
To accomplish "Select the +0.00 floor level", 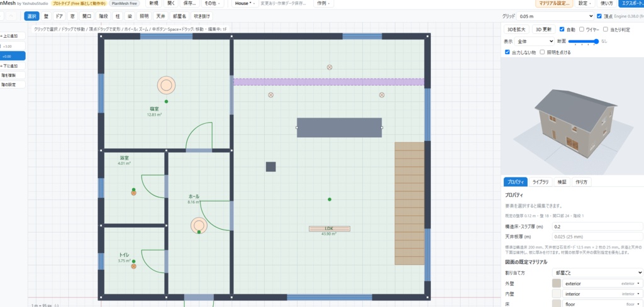I will click(12, 56).
